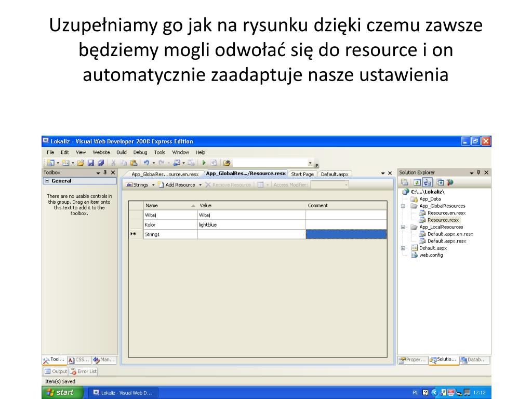Click the Value cell containing lightblue
The image size is (532, 399).
(x=251, y=224)
